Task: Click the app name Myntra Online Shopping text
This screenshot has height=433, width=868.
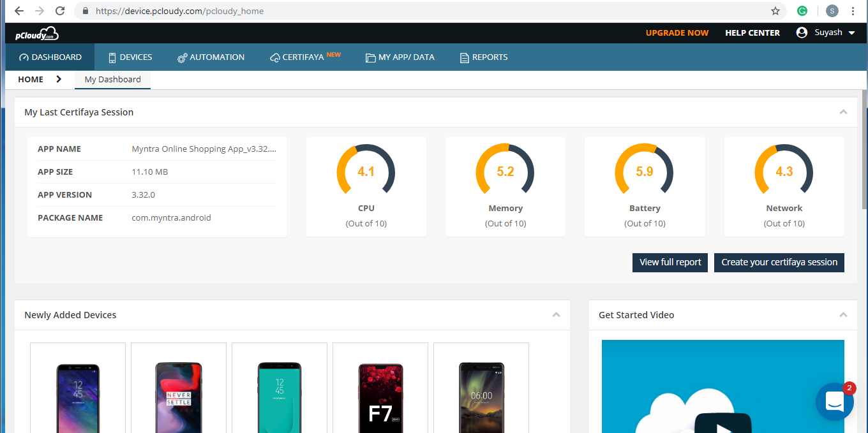Action: coord(204,149)
